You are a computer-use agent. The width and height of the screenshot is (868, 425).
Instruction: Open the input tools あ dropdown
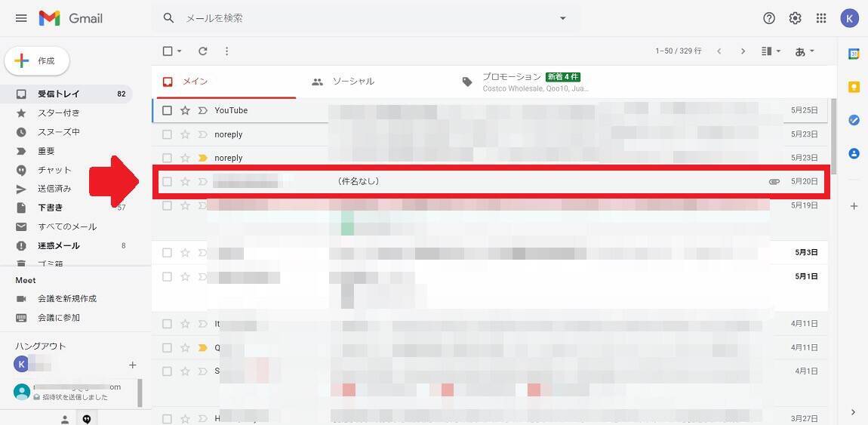[805, 51]
